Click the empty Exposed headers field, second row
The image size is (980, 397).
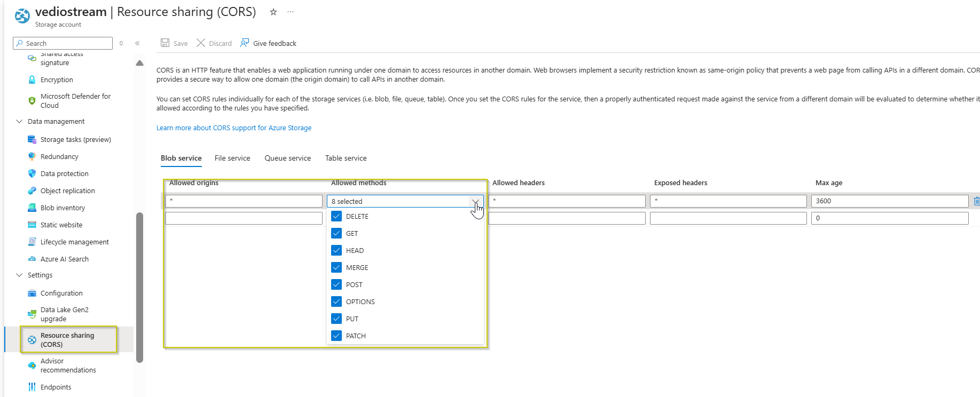pos(728,218)
